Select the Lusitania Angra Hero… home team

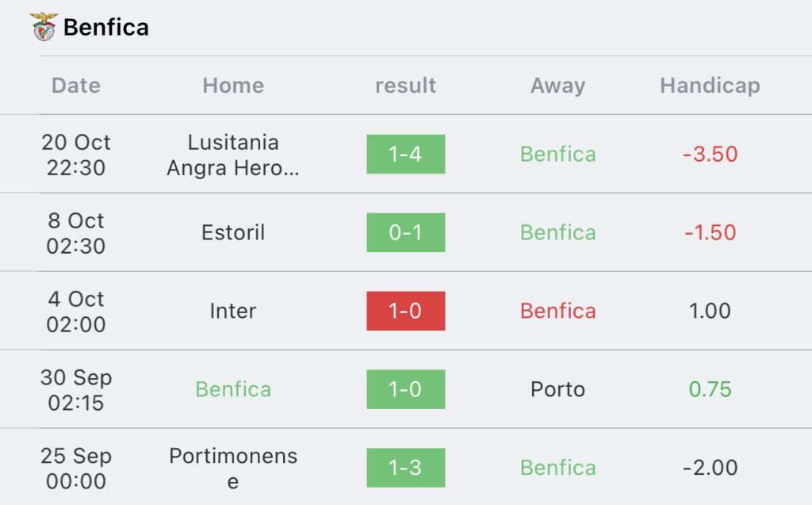[x=233, y=155]
